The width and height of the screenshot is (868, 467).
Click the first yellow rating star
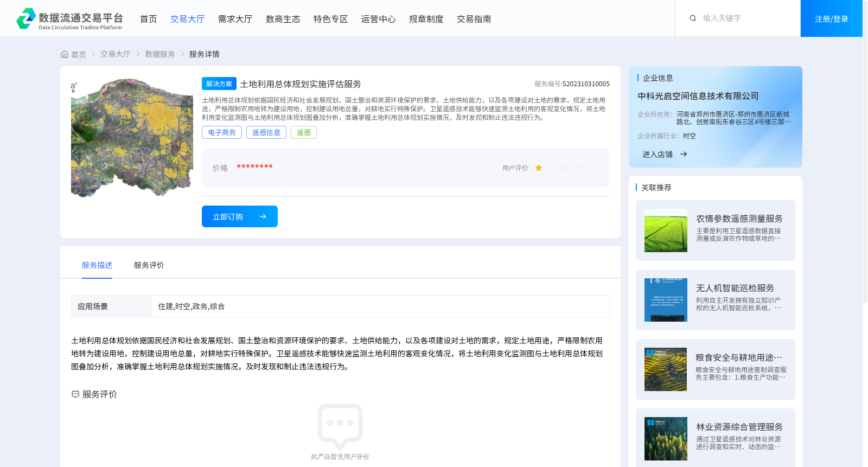pyautogui.click(x=539, y=168)
